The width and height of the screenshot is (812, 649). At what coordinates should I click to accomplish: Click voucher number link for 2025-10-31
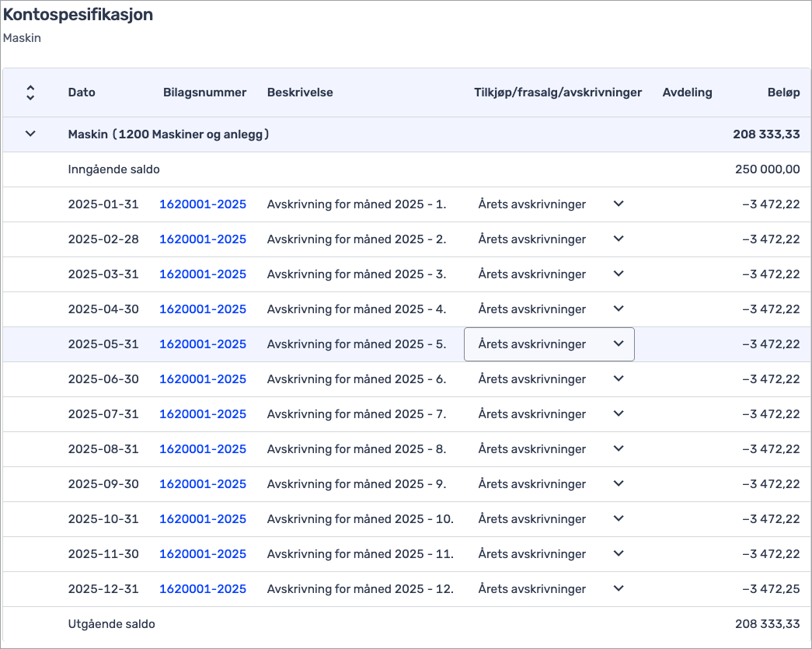(x=203, y=519)
